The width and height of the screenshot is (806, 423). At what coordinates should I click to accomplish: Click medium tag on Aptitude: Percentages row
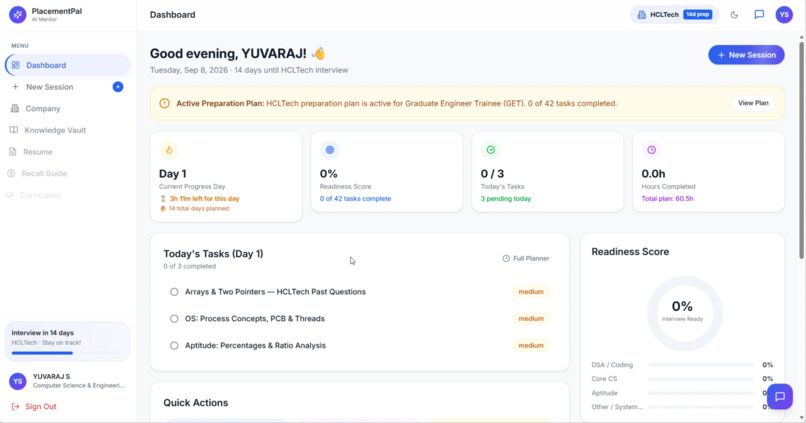point(531,345)
